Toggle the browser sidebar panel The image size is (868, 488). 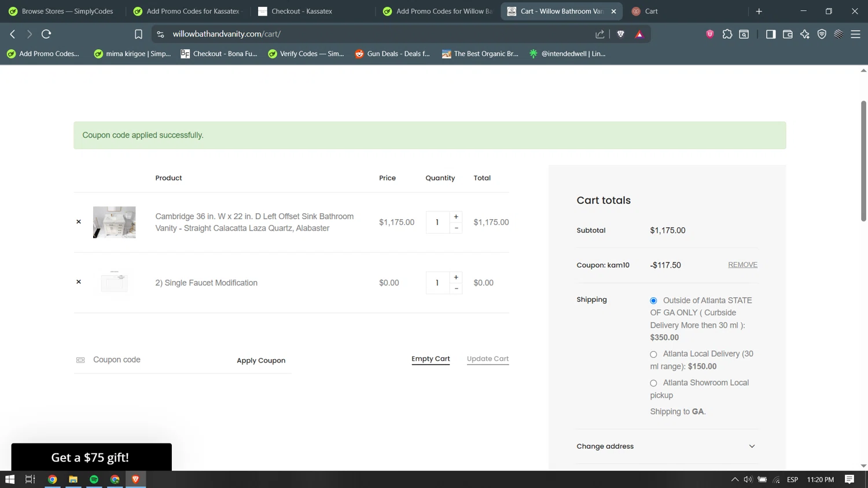771,34
